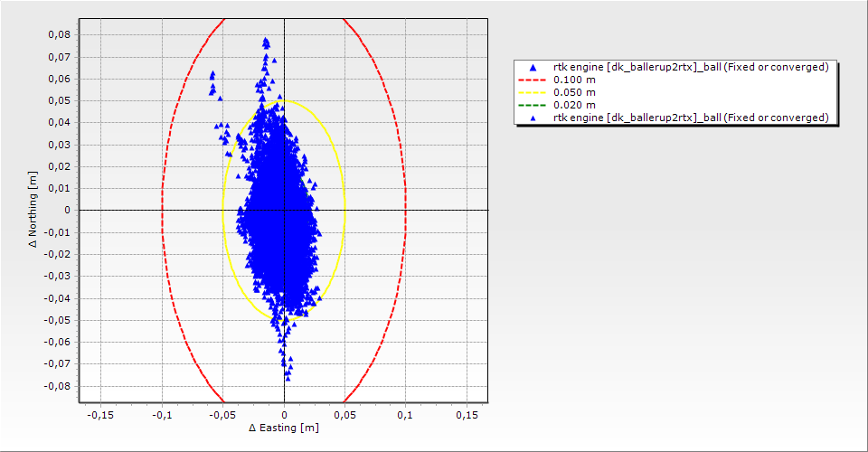Image resolution: width=868 pixels, height=452 pixels.
Task: Select the "0.050 m" legend label
Action: [575, 92]
